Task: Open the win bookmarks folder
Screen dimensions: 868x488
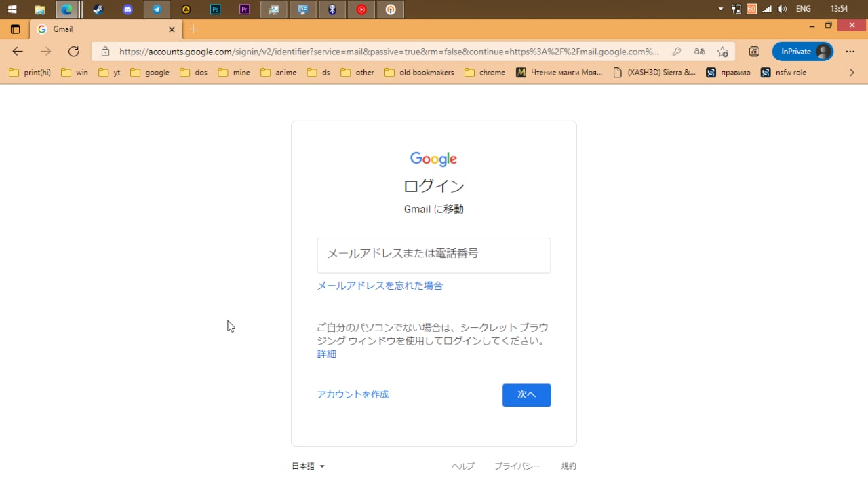Action: [x=75, y=73]
